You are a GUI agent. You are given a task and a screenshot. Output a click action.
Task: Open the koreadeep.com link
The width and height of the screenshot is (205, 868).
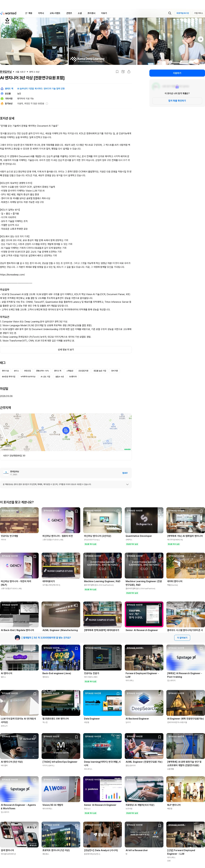tap(12, 275)
